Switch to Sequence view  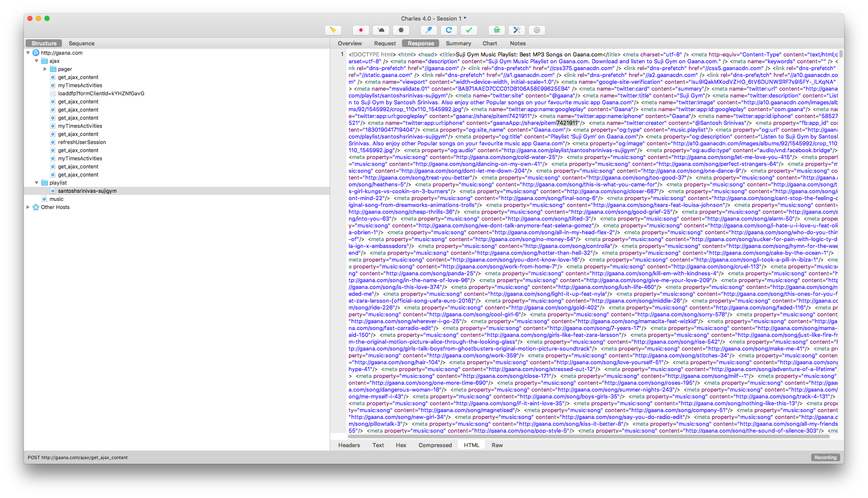(x=82, y=43)
